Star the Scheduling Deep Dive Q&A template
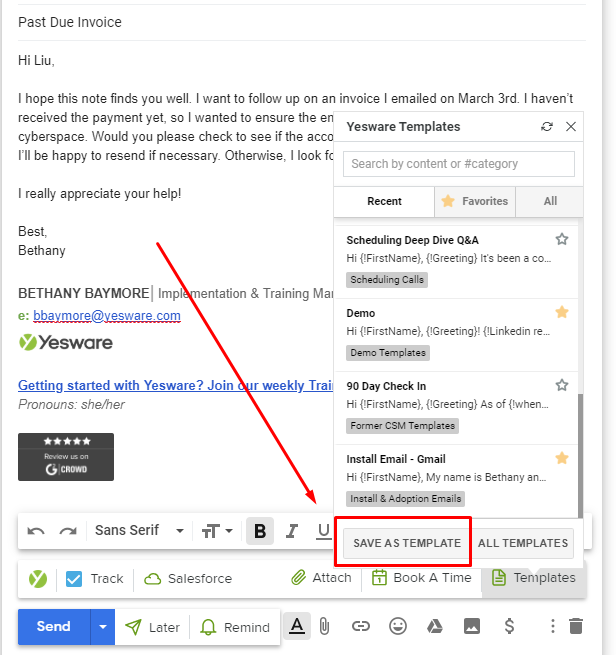Image resolution: width=616 pixels, height=655 pixels. 562,239
